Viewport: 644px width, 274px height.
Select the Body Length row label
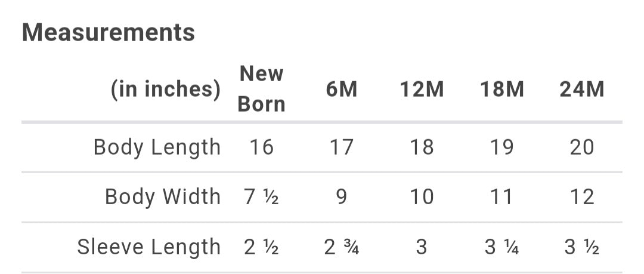tap(157, 147)
